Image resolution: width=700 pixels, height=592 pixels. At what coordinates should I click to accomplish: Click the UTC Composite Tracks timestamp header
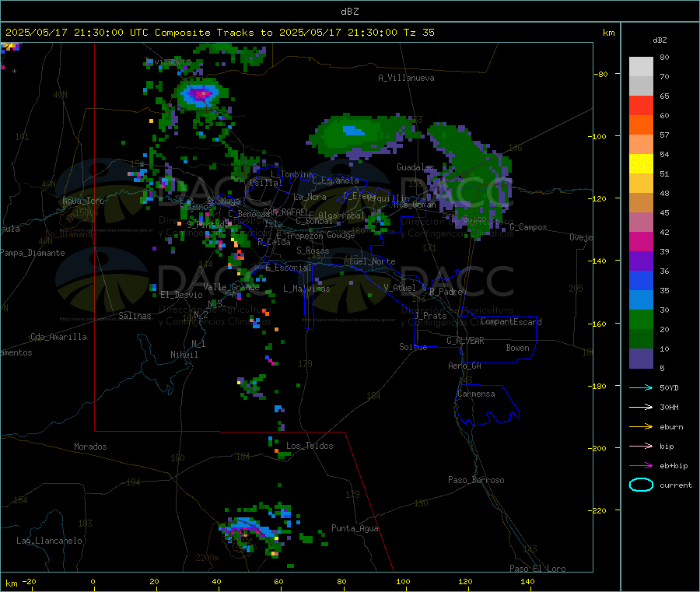click(219, 33)
